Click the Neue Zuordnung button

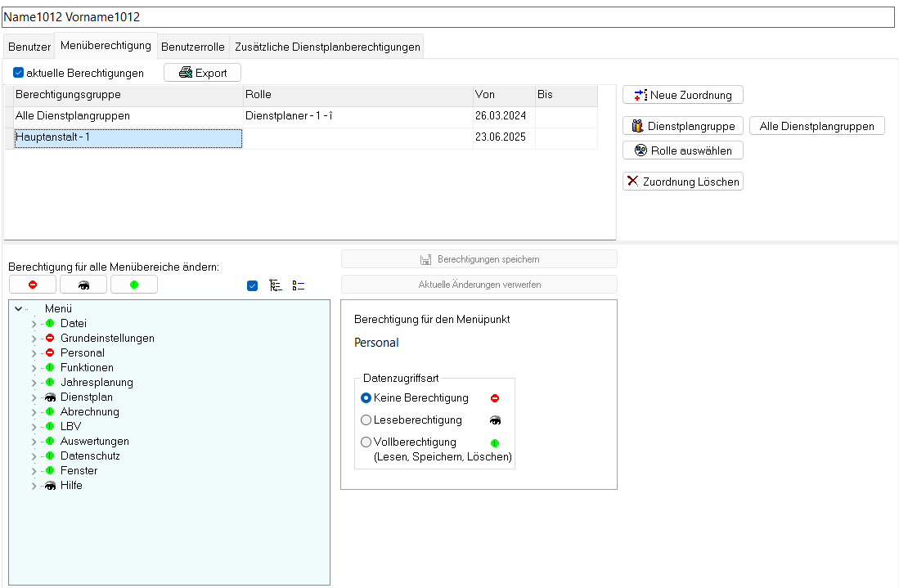point(683,96)
